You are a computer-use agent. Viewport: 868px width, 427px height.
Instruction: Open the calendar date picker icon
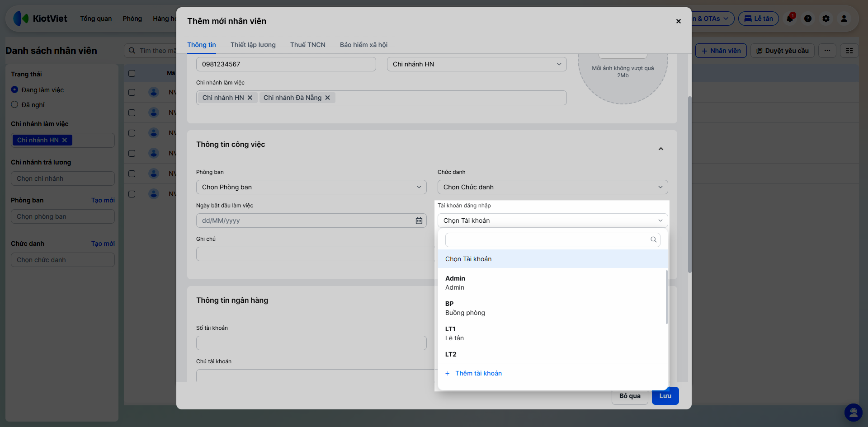coord(419,221)
